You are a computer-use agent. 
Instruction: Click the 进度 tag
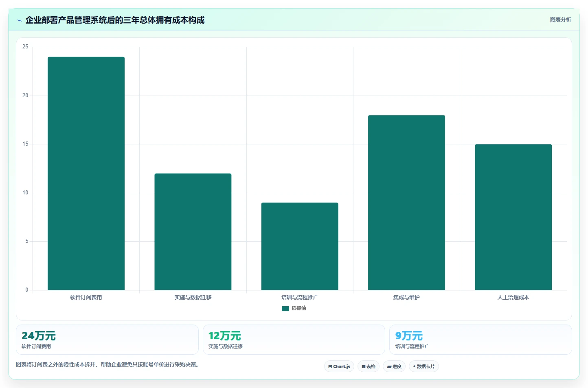pyautogui.click(x=394, y=366)
